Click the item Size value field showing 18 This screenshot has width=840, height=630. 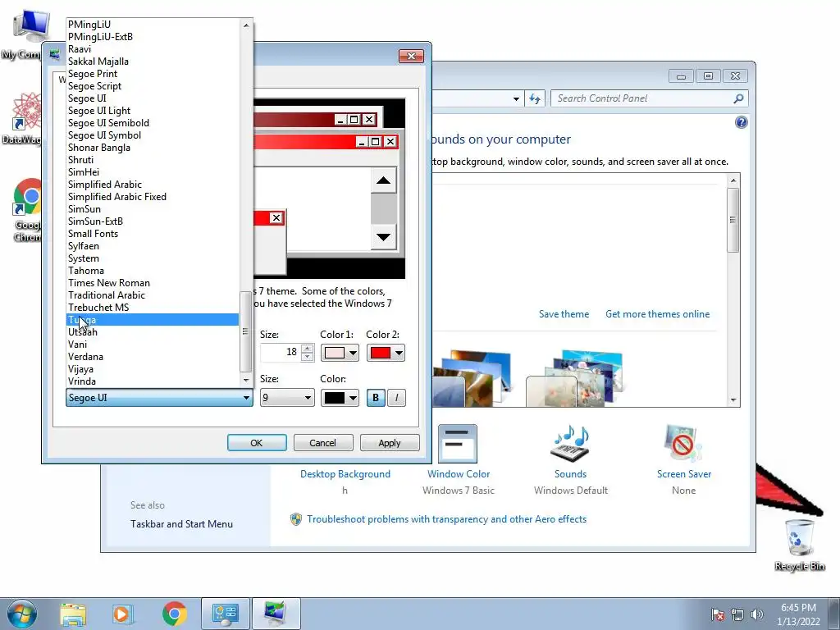[x=281, y=352]
